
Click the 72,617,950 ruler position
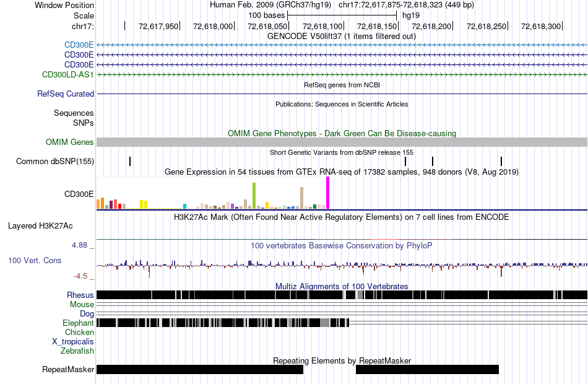click(158, 26)
